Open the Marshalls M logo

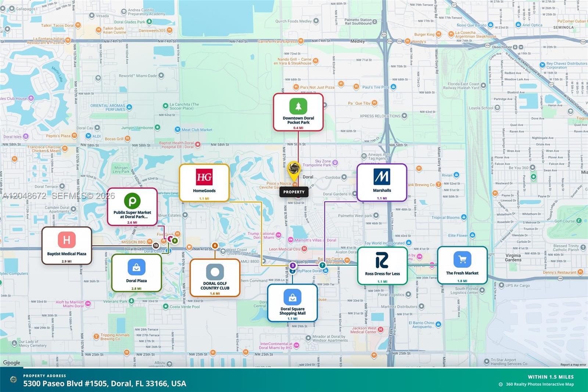coord(382,177)
